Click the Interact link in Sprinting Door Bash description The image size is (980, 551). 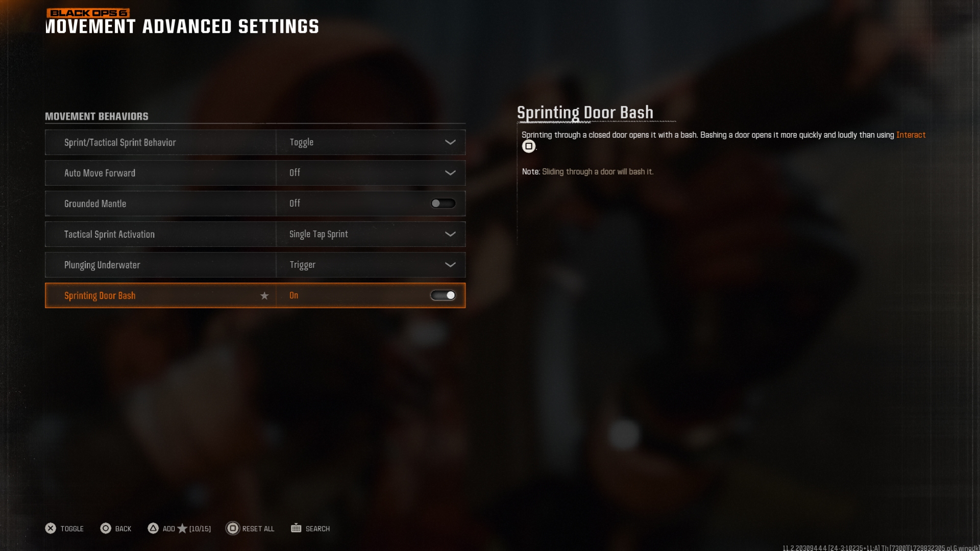[x=911, y=135]
